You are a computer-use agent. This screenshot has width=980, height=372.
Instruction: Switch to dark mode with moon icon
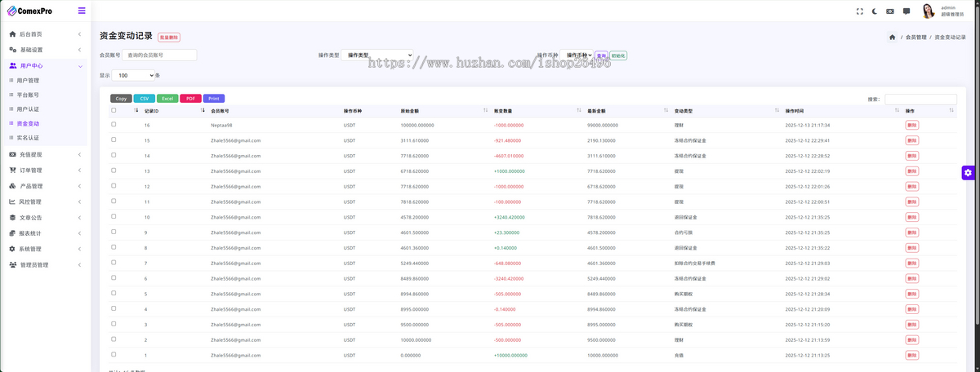[x=875, y=11]
